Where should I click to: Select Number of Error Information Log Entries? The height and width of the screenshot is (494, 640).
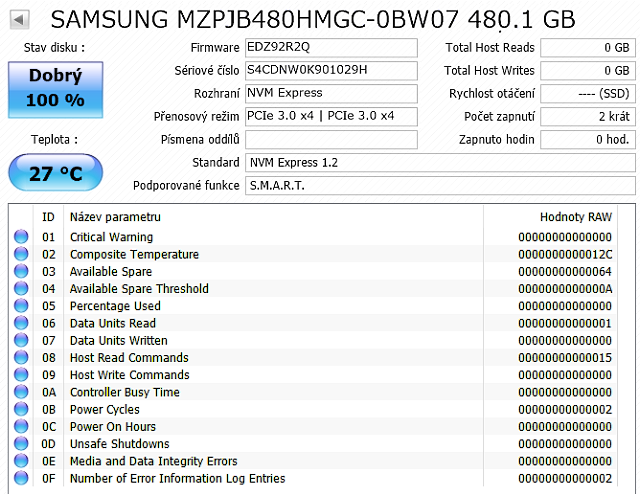178,478
